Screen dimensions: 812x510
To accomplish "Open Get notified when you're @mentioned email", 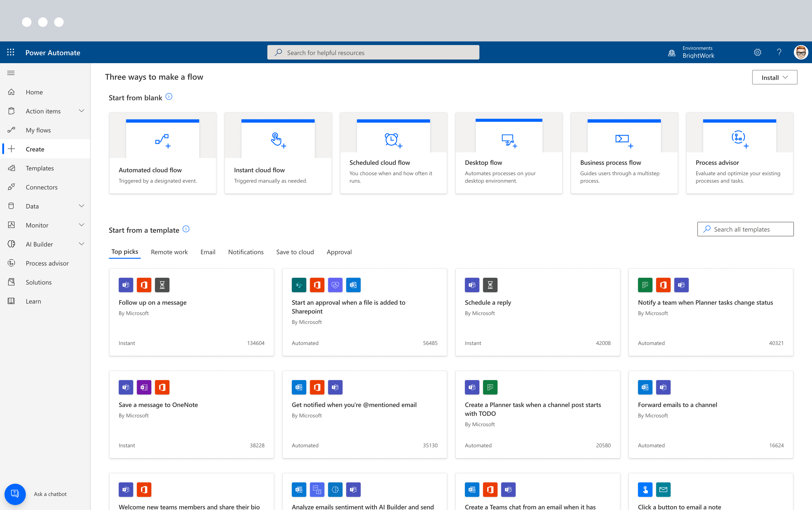I will 365,415.
